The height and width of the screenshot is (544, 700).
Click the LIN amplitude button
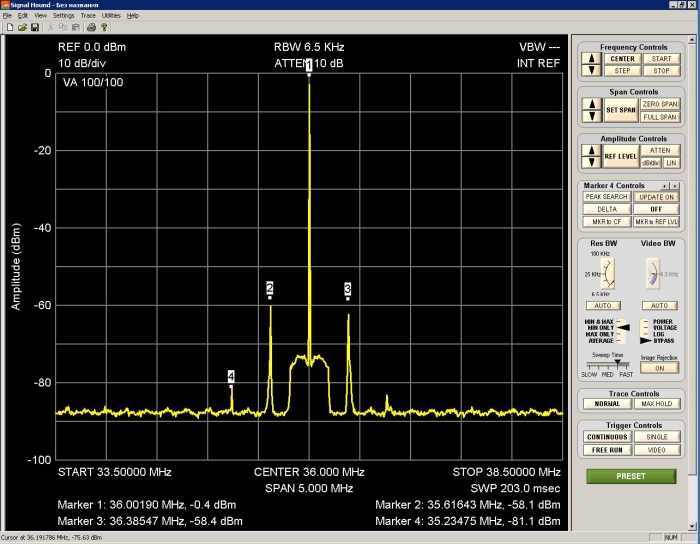[x=671, y=163]
